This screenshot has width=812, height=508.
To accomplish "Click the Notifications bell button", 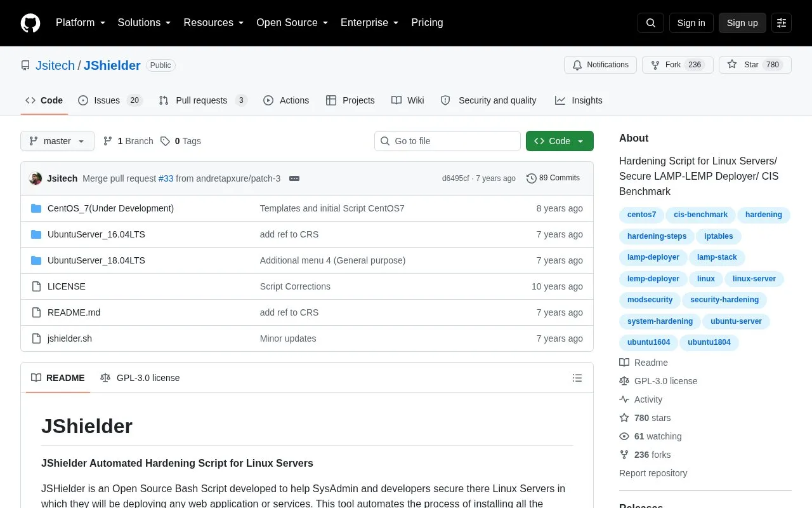I will click(x=600, y=65).
